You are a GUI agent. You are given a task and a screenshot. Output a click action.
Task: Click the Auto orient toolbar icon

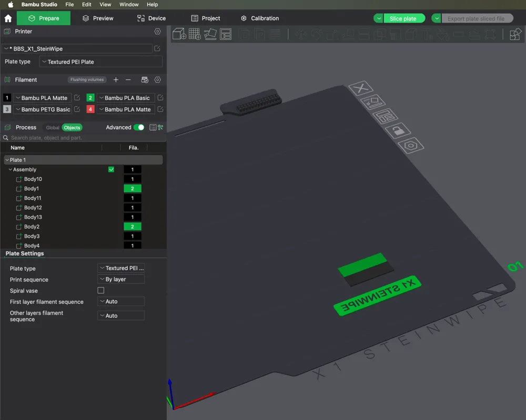(x=210, y=34)
